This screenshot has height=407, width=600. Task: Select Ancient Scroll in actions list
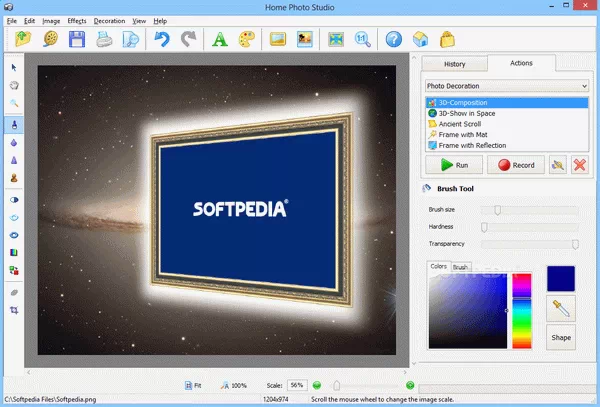[462, 123]
